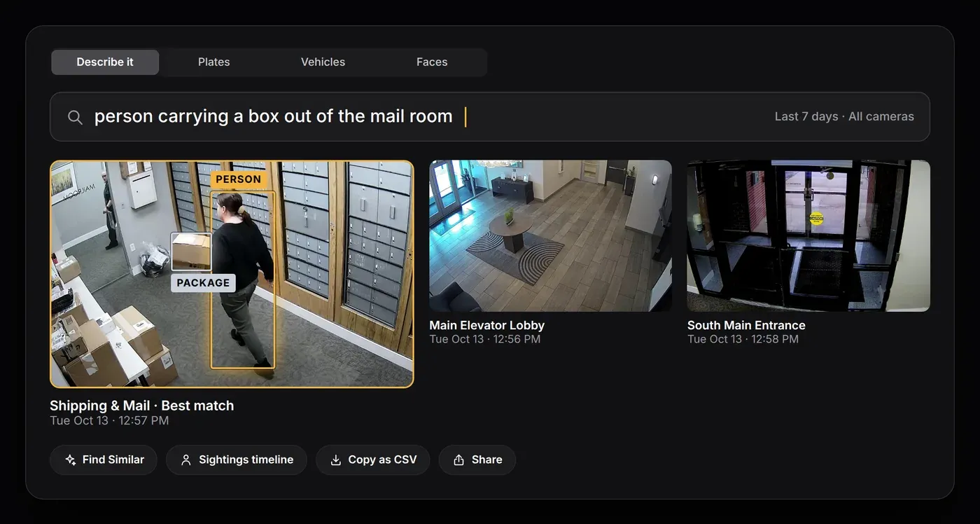
Task: Click the person icon on Sightings timeline
Action: [186, 460]
